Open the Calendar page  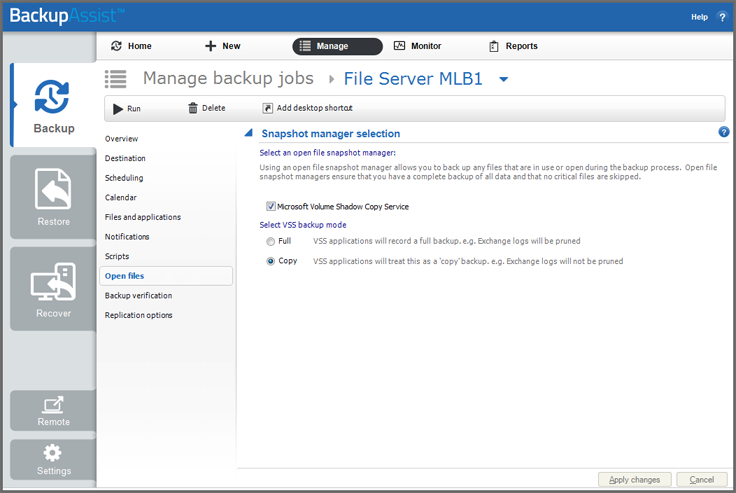pos(121,198)
